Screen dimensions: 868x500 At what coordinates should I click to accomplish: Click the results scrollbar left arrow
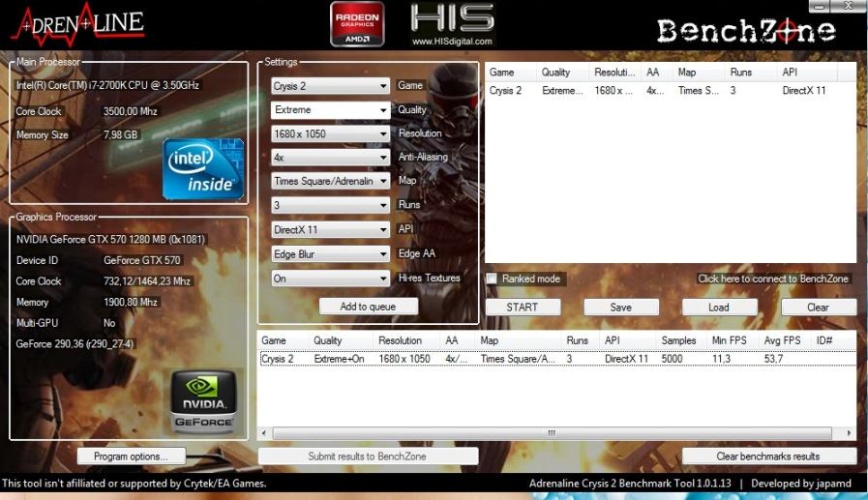pyautogui.click(x=264, y=433)
